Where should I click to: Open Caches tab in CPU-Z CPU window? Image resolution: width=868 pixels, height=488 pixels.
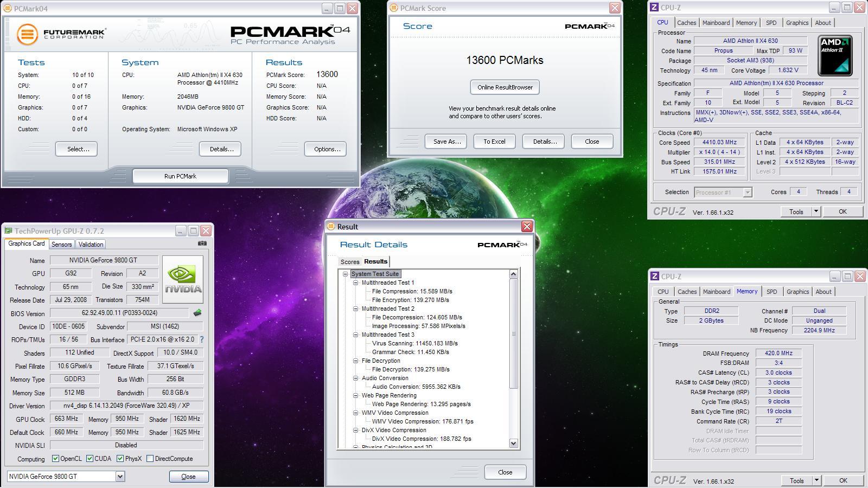click(686, 23)
